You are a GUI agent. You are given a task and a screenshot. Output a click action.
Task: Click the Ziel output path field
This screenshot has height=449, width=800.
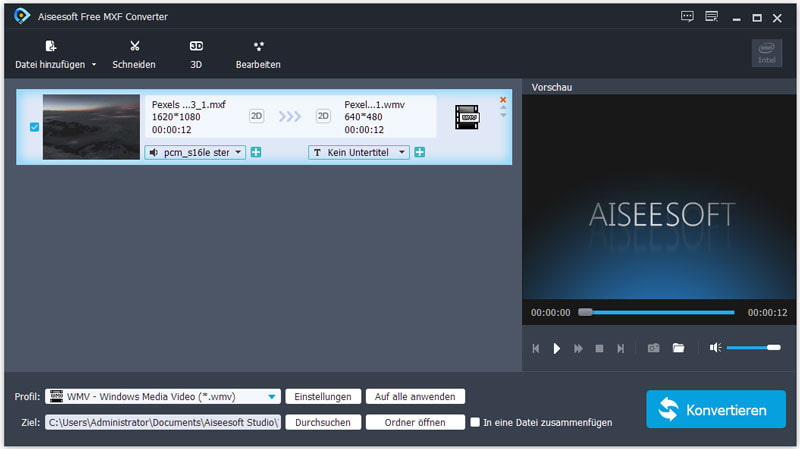pyautogui.click(x=163, y=422)
